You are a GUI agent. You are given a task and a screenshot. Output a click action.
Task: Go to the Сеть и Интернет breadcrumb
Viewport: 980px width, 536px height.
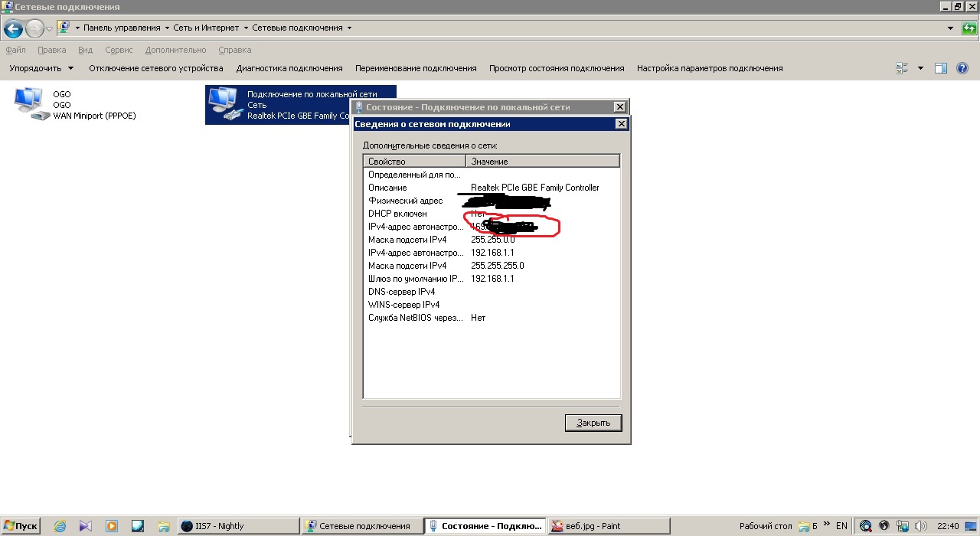click(x=207, y=28)
